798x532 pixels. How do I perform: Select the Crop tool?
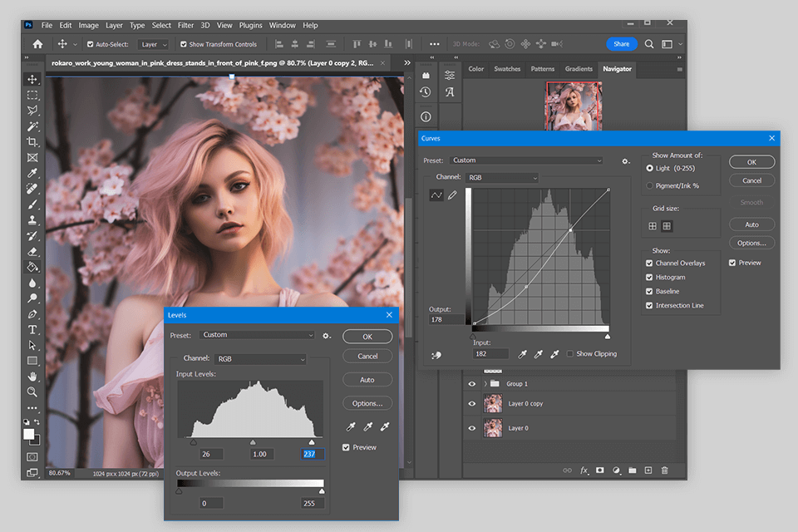[32, 142]
